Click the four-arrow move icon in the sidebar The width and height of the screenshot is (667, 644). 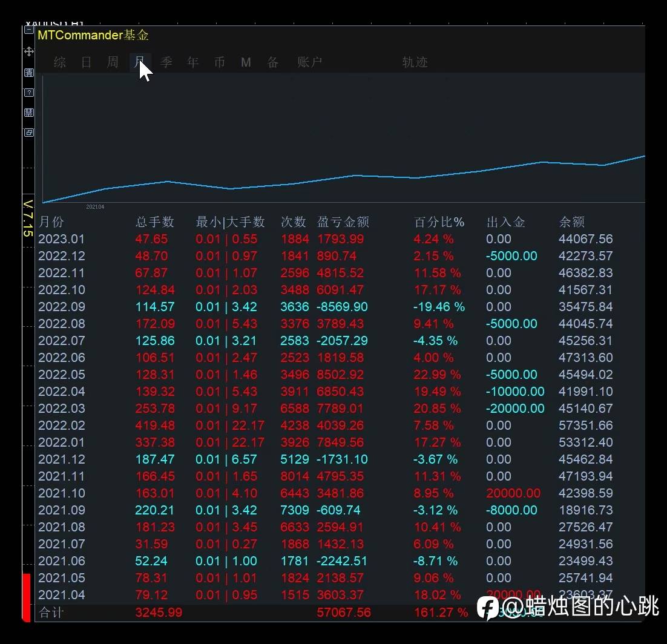click(28, 51)
